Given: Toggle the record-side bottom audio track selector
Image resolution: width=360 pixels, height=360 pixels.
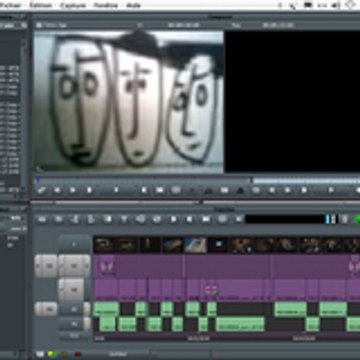Looking at the screenshot, I should tap(74, 324).
